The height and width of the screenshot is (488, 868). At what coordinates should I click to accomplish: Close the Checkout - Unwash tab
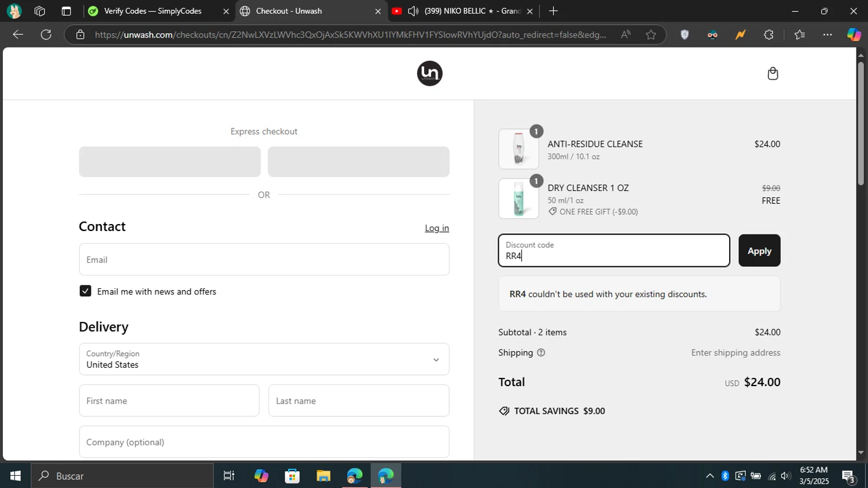coord(378,11)
